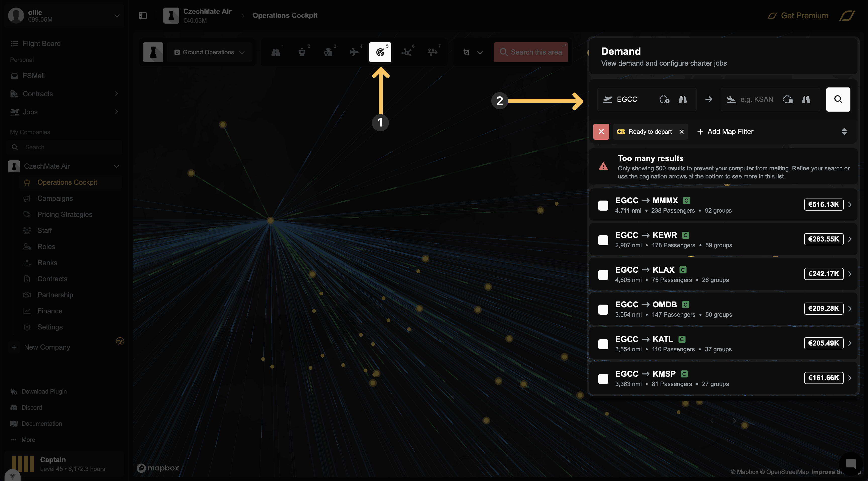Select the airplane toolbar icon numbered 4
Screen dimensions: 868x481
pos(354,52)
